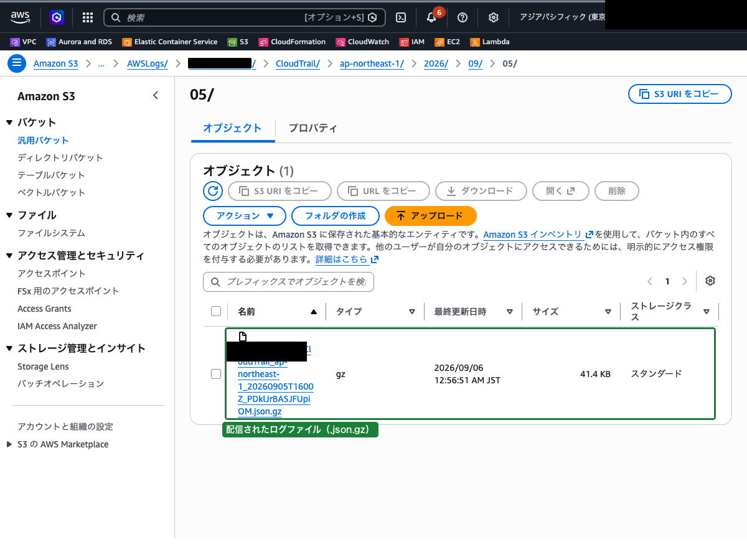Screen dimensions: 747x560
Task: Open ベクトルバケット in sidebar
Action: pyautogui.click(x=52, y=193)
